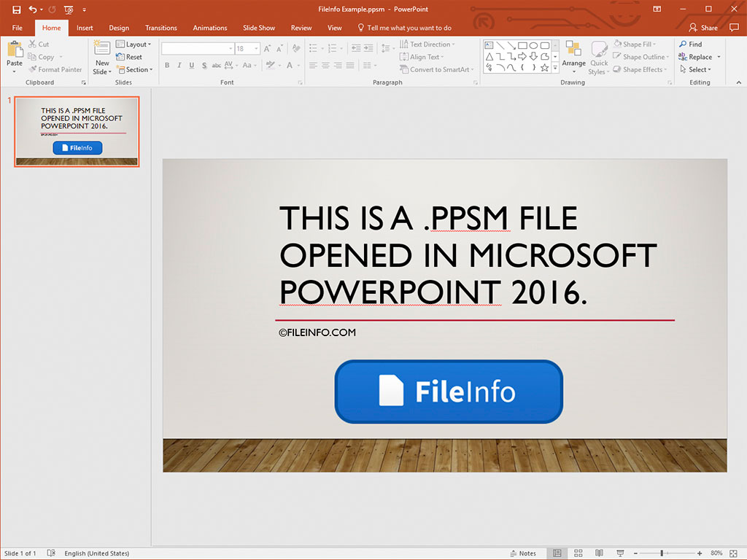Image resolution: width=747 pixels, height=560 pixels.
Task: Choose the 5-point star shape
Action: (544, 68)
